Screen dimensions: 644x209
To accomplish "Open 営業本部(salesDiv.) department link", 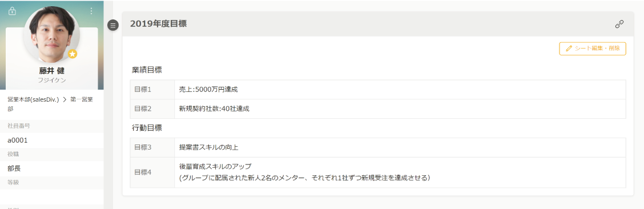I will point(33,99).
